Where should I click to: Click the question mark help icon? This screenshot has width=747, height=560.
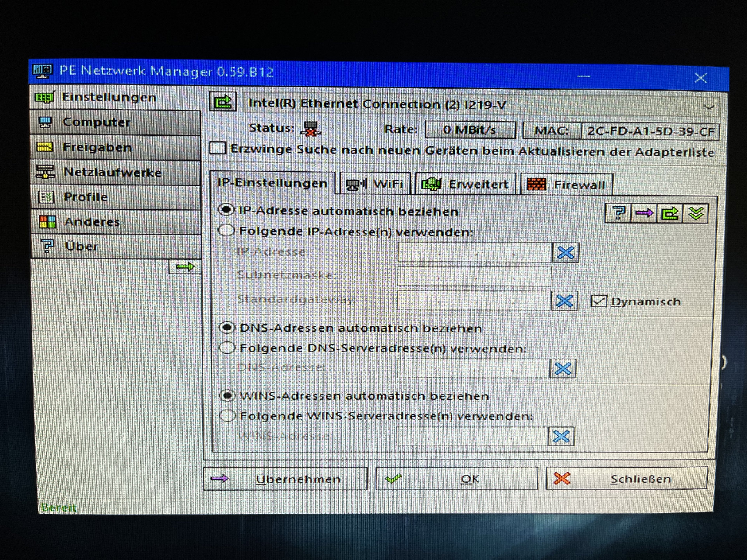(618, 213)
